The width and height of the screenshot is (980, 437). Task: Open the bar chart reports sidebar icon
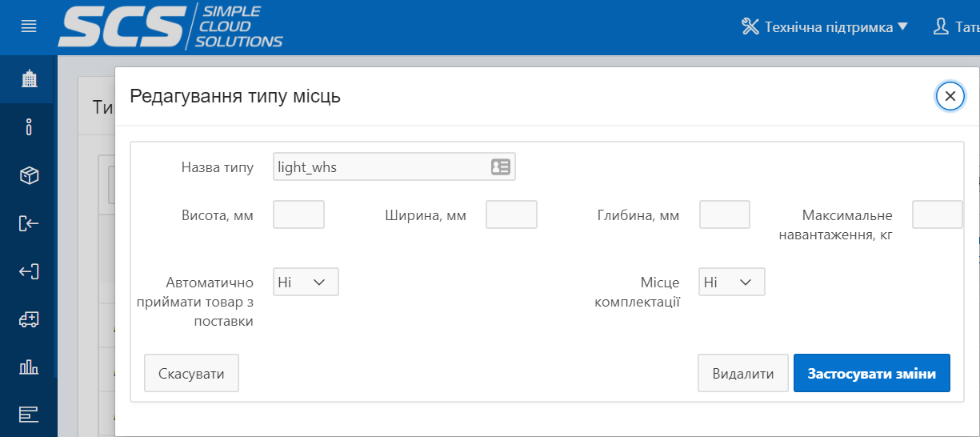pos(29,367)
